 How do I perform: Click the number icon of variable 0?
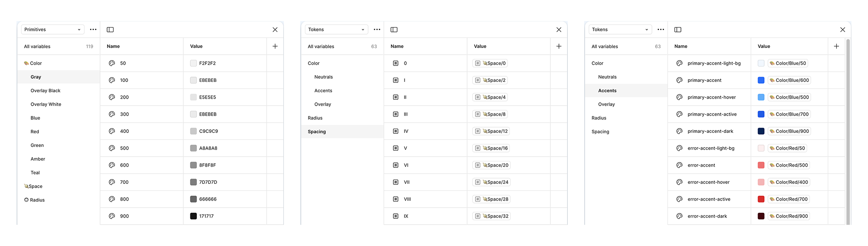[396, 63]
